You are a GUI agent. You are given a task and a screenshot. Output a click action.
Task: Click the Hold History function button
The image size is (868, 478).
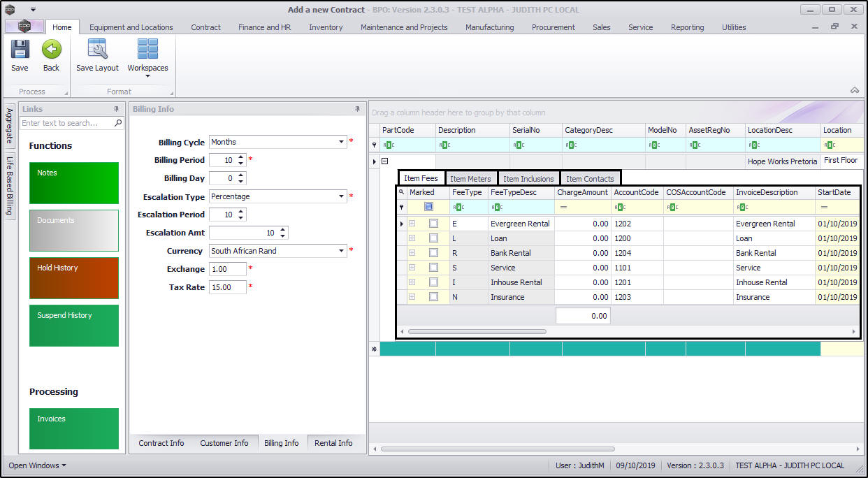coord(74,278)
